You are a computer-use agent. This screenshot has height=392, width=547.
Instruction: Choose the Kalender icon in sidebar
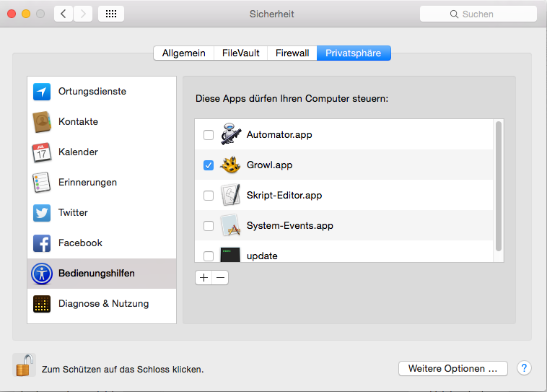(42, 152)
